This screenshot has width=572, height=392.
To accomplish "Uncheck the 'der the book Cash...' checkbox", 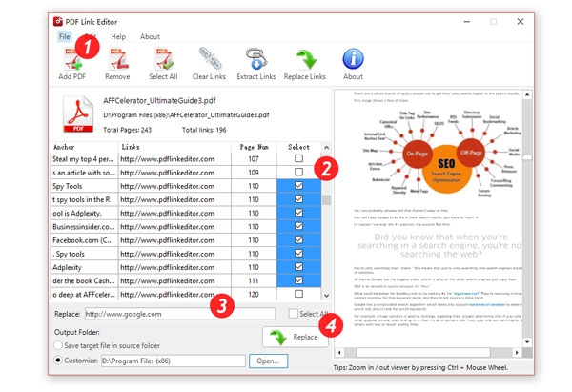I will click(298, 280).
